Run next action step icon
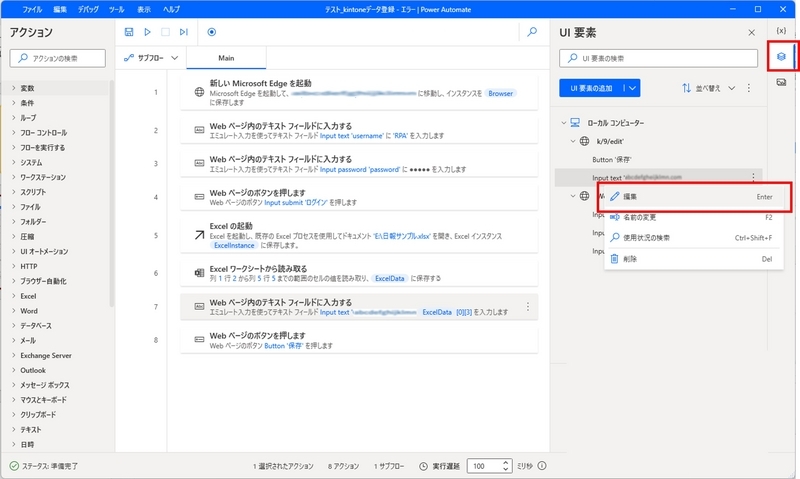Screen dimensions: 800x479 coord(184,32)
